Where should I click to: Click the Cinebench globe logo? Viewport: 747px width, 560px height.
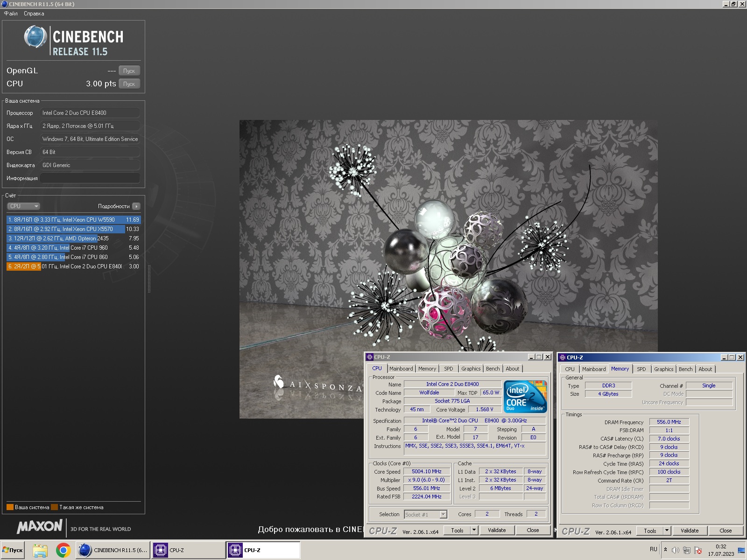[35, 37]
